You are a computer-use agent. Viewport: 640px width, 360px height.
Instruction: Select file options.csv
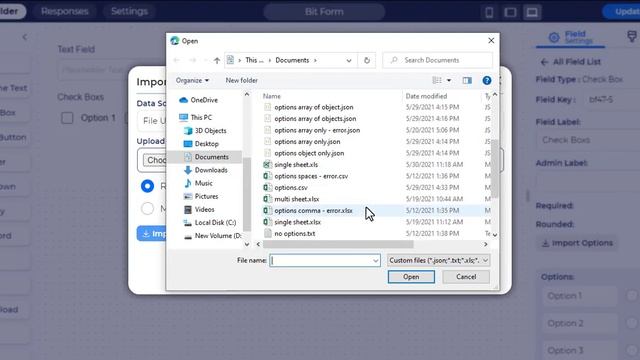[x=286, y=187]
